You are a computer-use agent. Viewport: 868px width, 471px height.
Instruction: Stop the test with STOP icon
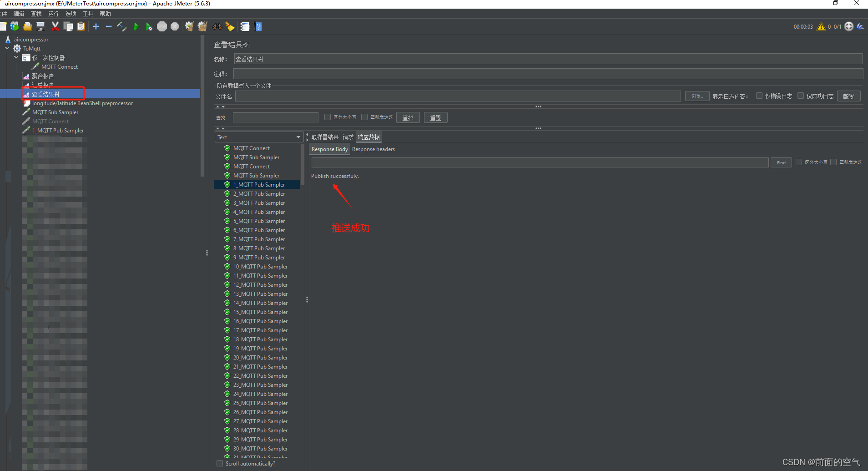click(162, 26)
